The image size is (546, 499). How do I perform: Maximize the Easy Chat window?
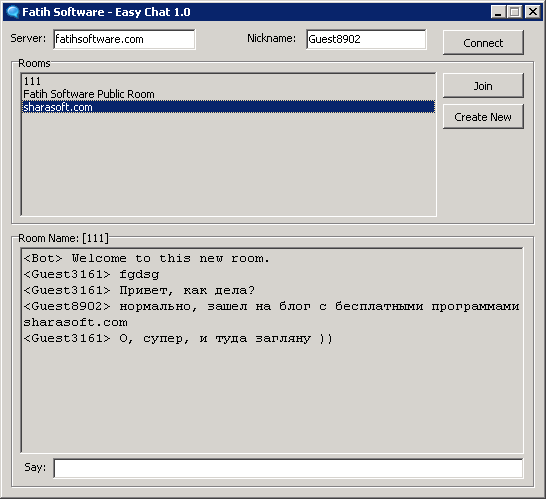click(514, 12)
